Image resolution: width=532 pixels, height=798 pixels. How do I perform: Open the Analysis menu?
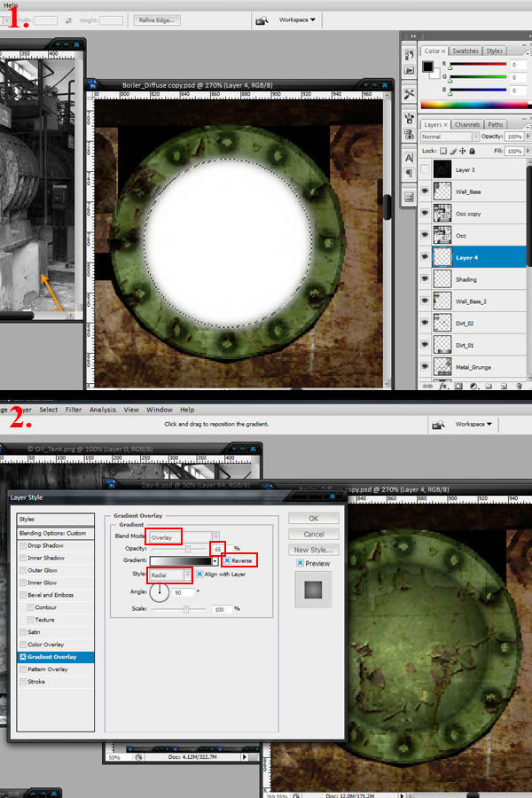(103, 410)
